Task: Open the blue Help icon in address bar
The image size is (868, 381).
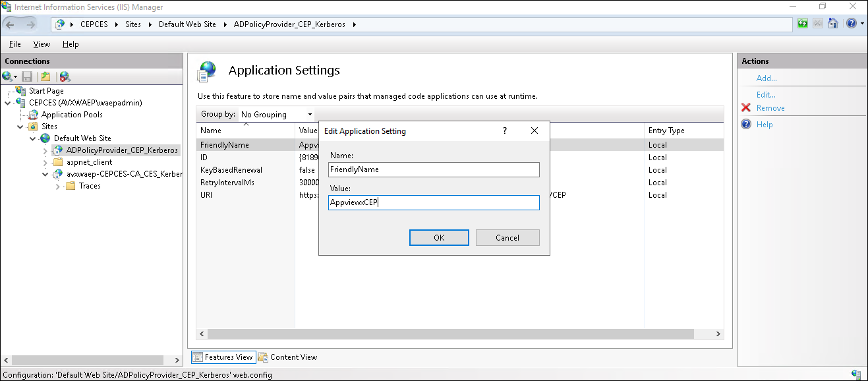Action: click(x=850, y=24)
